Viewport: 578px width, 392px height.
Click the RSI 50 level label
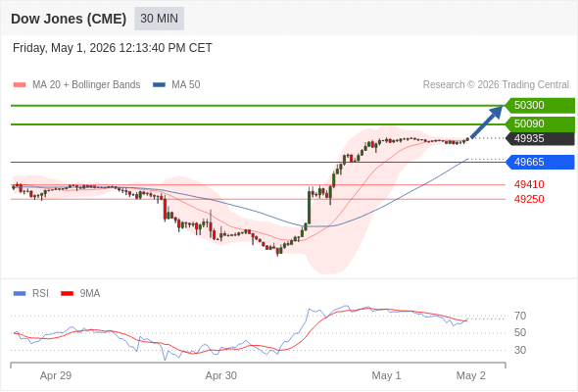coord(520,332)
